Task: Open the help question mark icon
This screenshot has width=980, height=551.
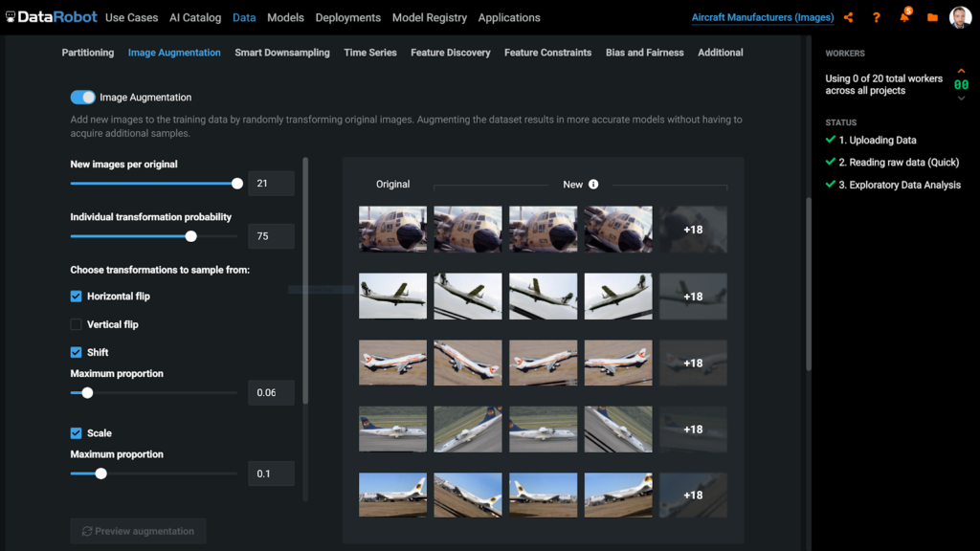Action: click(876, 17)
